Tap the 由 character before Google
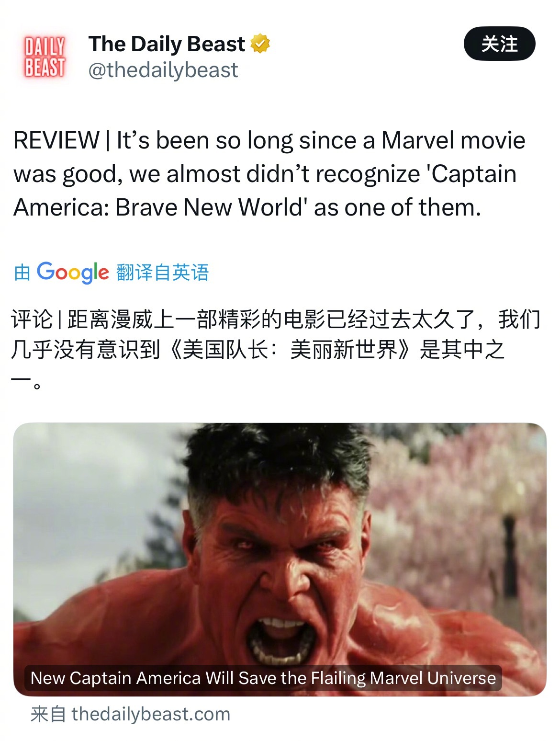The width and height of the screenshot is (560, 741). click(22, 273)
